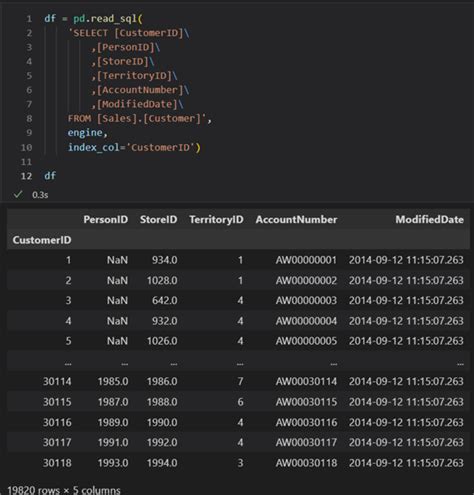Click line number 11 in gutter
The width and height of the screenshot is (474, 495).
pos(26,162)
